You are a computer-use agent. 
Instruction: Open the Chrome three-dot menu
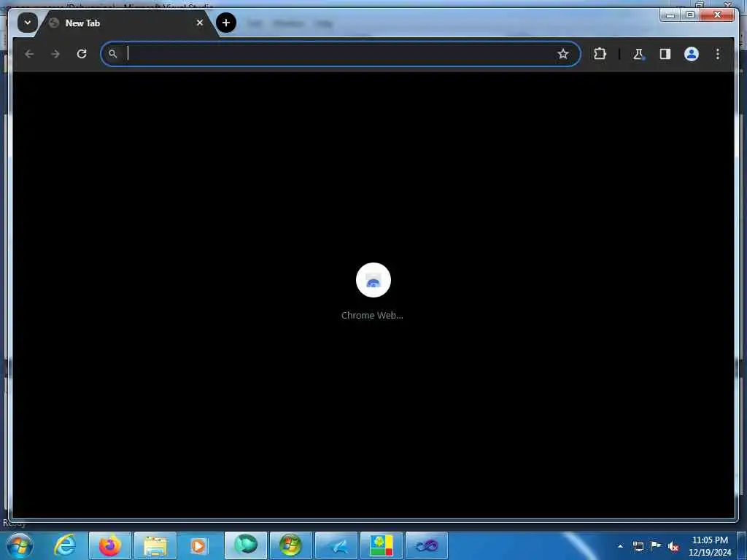(x=718, y=54)
